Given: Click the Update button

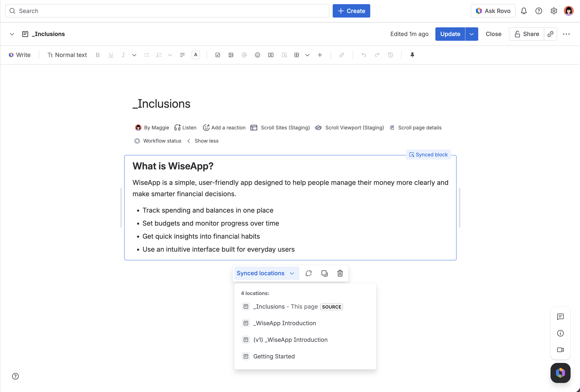Looking at the screenshot, I should pyautogui.click(x=450, y=34).
